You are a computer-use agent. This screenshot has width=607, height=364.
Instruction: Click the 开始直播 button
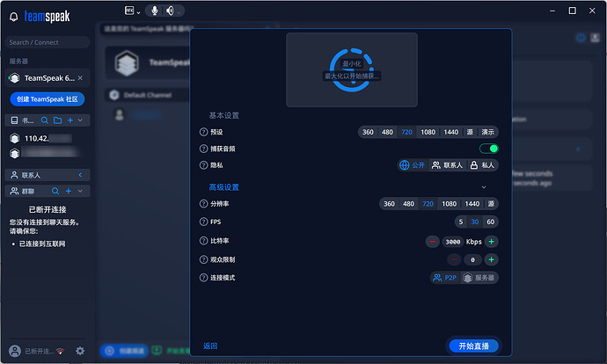474,346
